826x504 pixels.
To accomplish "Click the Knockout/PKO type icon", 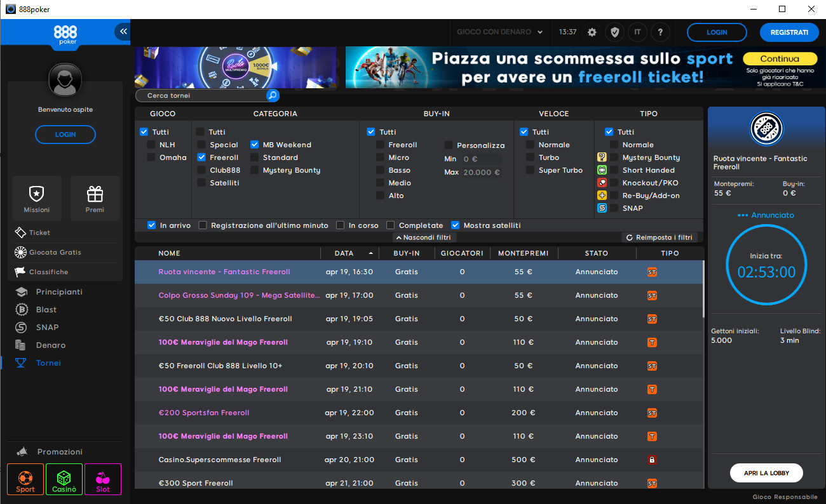I will (602, 183).
